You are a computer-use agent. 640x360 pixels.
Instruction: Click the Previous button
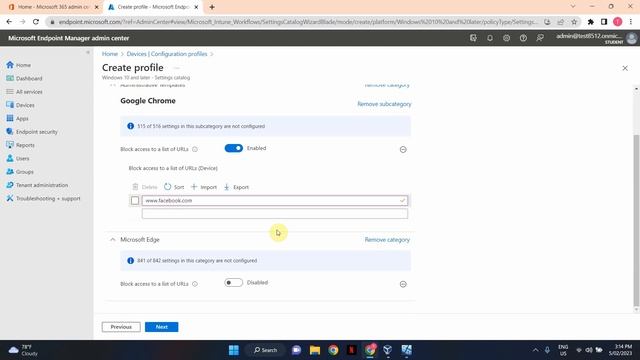[x=121, y=327]
